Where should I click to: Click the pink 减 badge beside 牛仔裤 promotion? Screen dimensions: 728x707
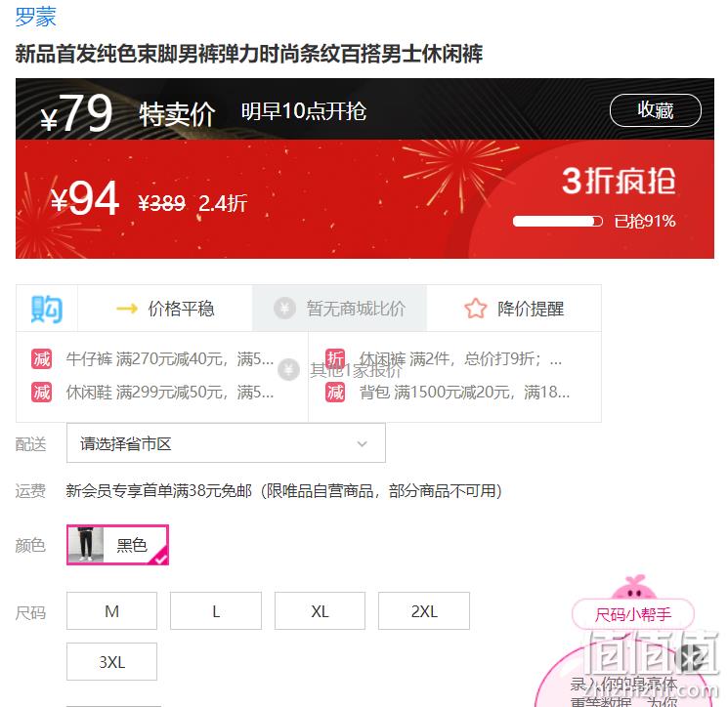point(41,359)
